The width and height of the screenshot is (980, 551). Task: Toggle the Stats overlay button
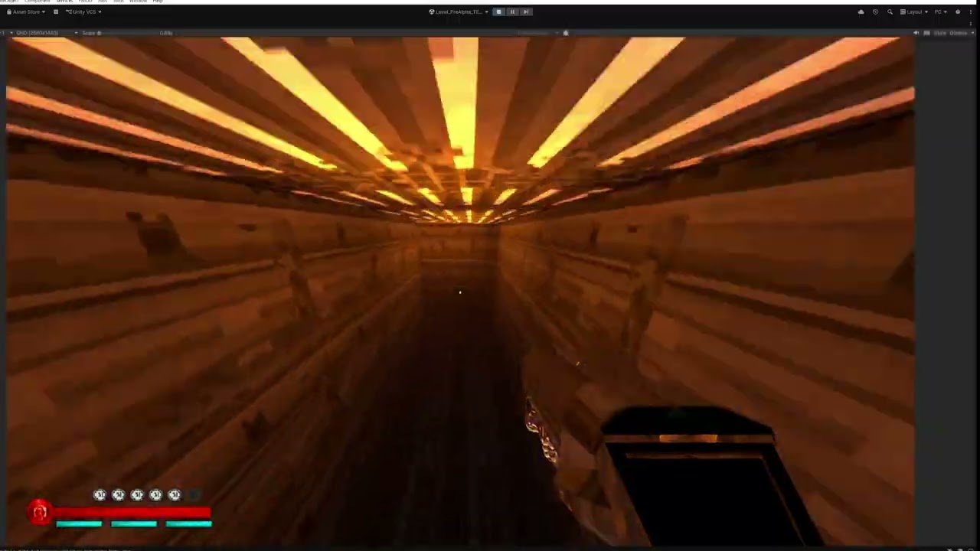click(940, 33)
